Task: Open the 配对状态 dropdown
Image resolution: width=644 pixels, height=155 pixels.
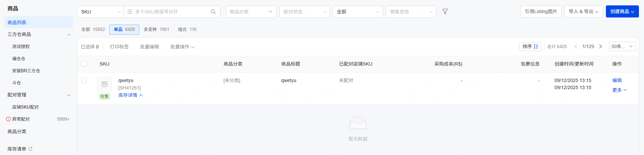Action: click(304, 12)
